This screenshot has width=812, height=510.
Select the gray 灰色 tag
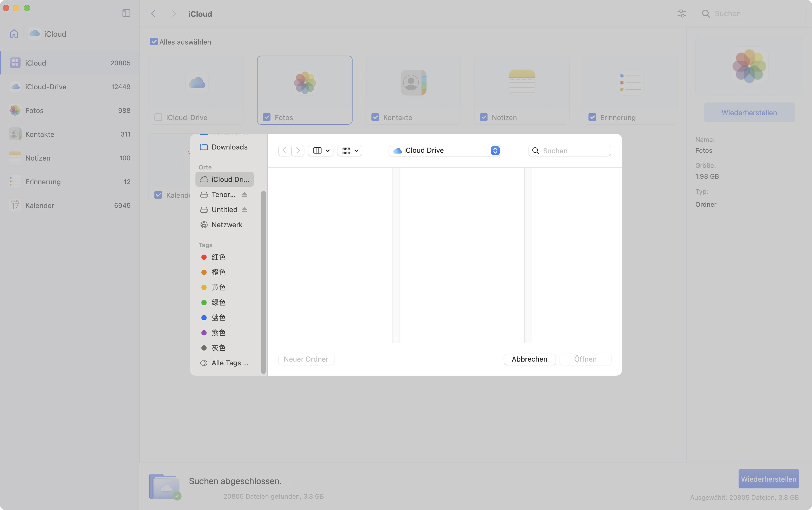pyautogui.click(x=224, y=348)
